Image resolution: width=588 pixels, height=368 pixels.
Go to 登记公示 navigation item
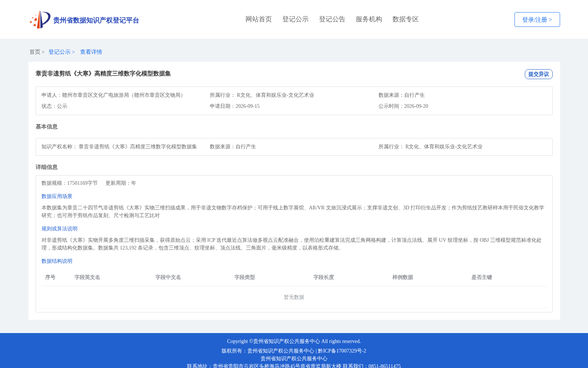coord(295,19)
